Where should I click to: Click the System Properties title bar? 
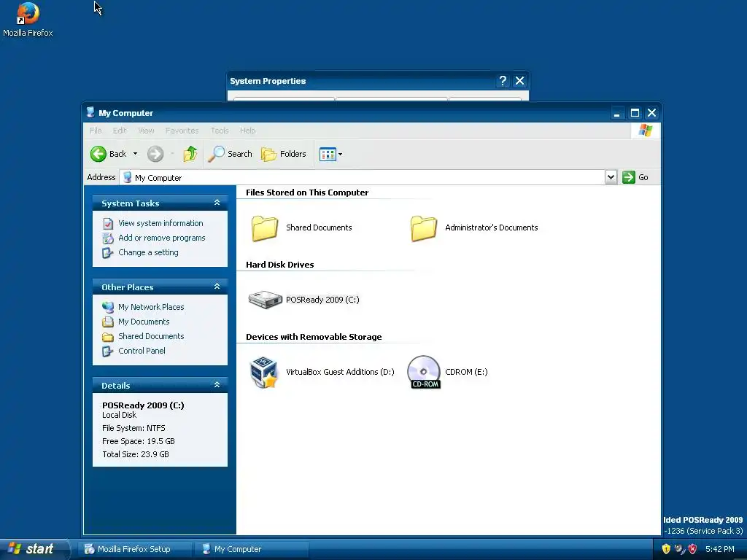[x=362, y=81]
